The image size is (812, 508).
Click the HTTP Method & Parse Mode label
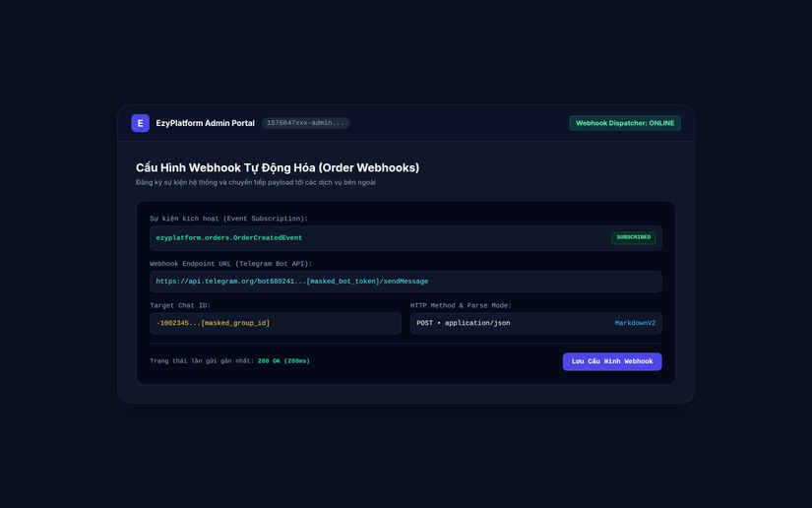pos(461,305)
